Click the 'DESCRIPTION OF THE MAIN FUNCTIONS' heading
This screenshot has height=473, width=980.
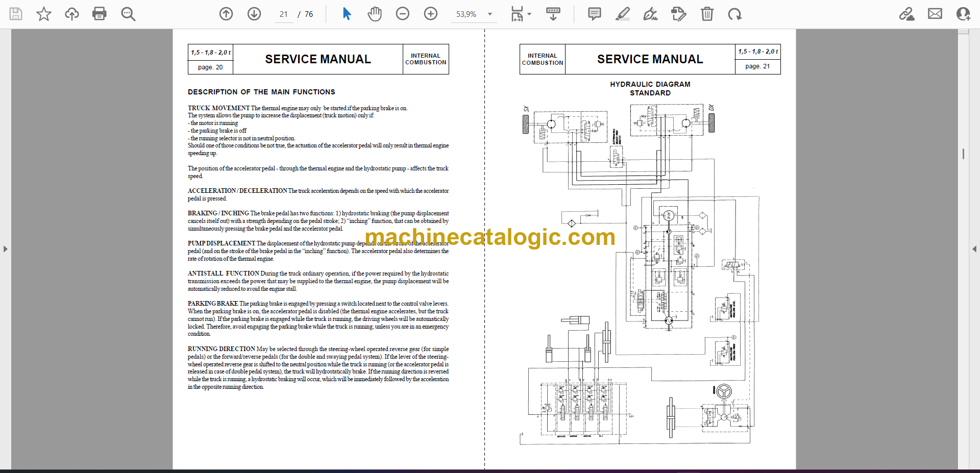pyautogui.click(x=261, y=92)
